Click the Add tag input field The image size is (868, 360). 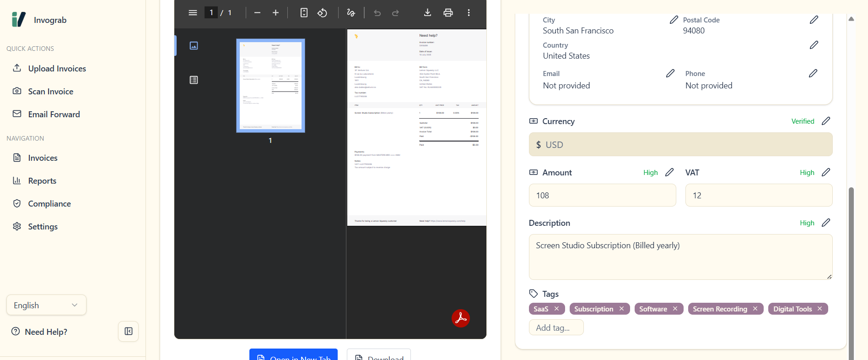(556, 327)
